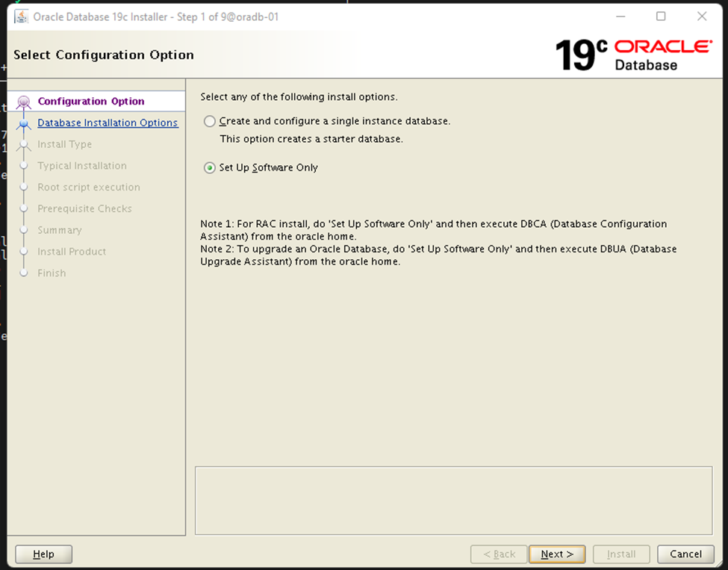The height and width of the screenshot is (570, 728).
Task: Click the Oracle 19c Database logo
Action: coord(634,55)
